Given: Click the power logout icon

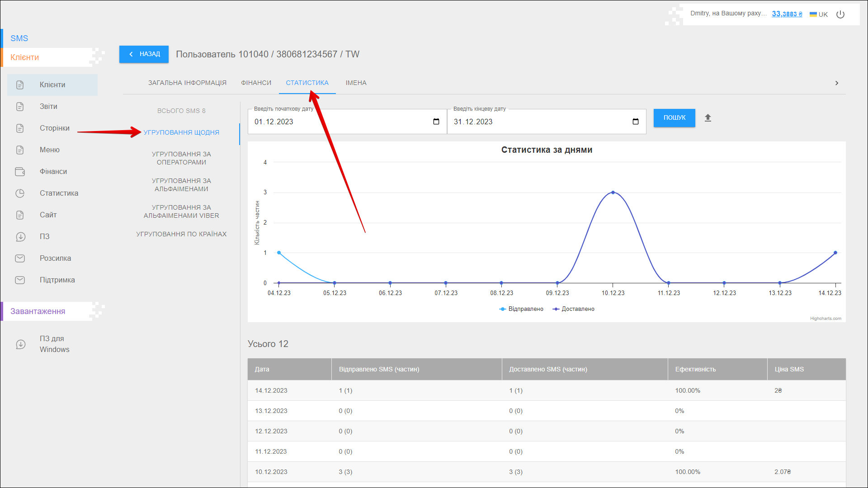Looking at the screenshot, I should (840, 14).
